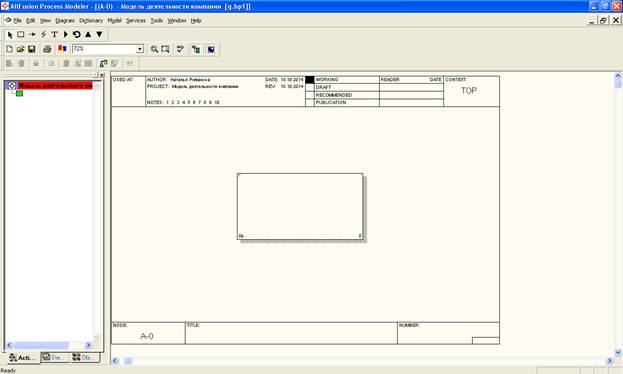This screenshot has height=374, width=623.
Task: Click the 72% zoom input field
Action: point(104,49)
